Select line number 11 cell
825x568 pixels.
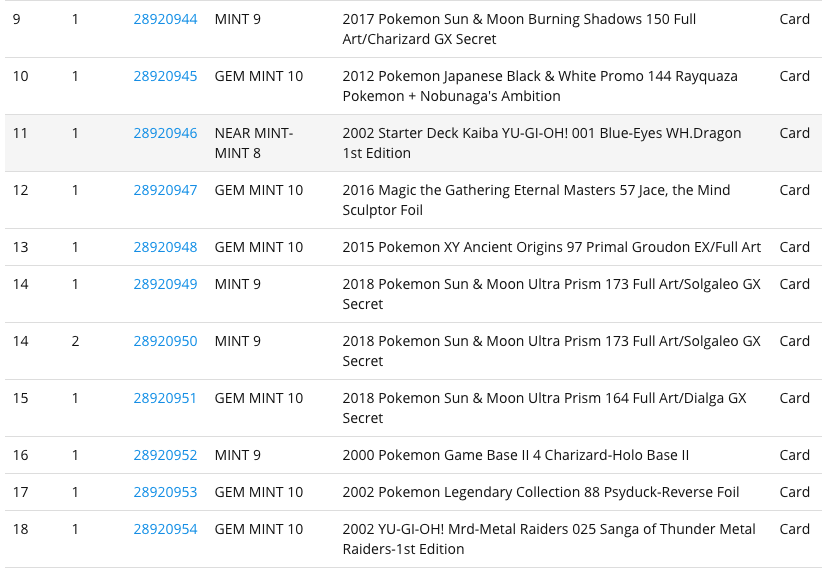coord(21,133)
